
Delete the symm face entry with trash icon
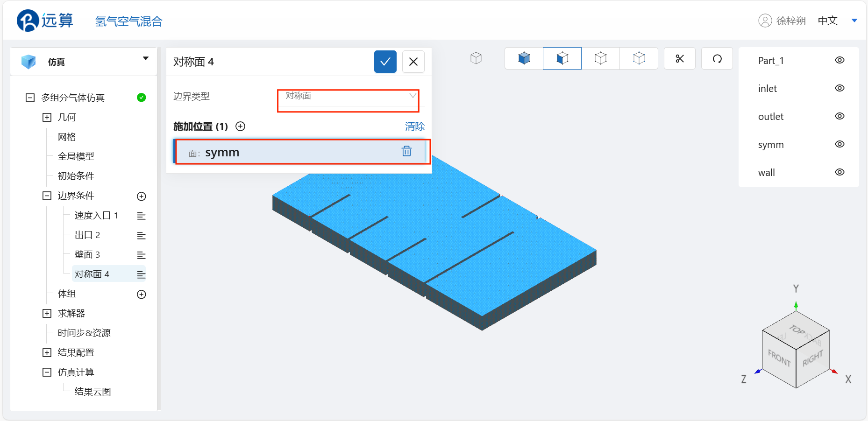(x=407, y=151)
